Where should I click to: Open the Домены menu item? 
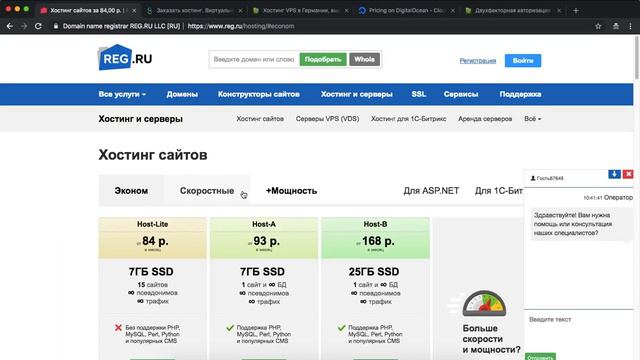[x=182, y=94]
